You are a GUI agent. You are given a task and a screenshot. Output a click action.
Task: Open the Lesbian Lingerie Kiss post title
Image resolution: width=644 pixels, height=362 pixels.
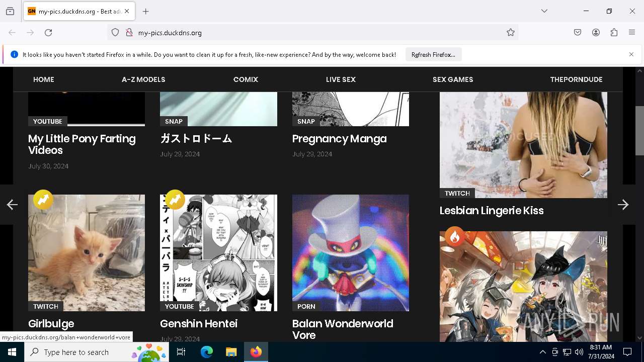[492, 211]
